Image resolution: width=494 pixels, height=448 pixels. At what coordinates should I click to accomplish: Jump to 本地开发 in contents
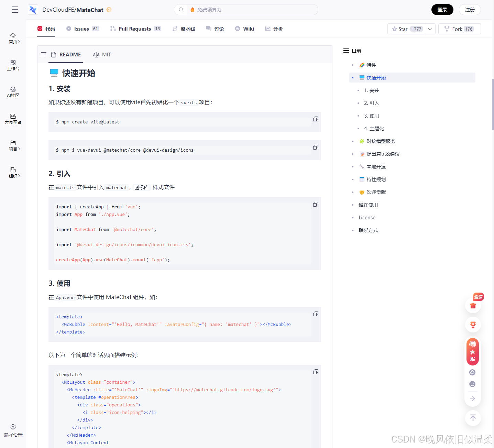(372, 167)
